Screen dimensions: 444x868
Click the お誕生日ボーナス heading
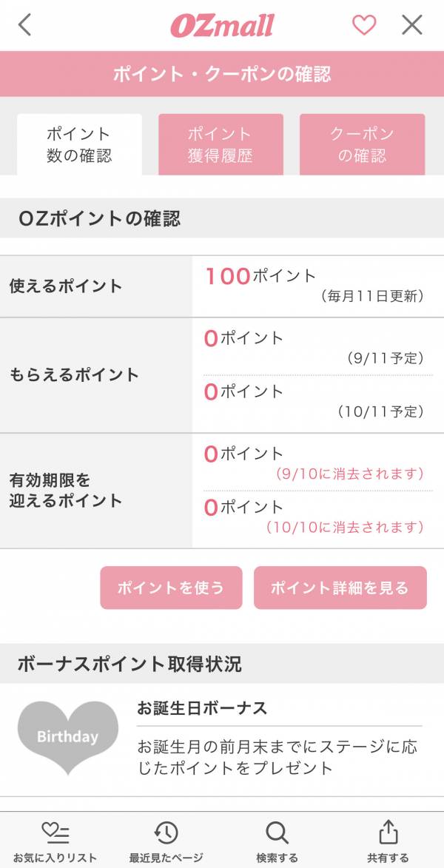[202, 708]
